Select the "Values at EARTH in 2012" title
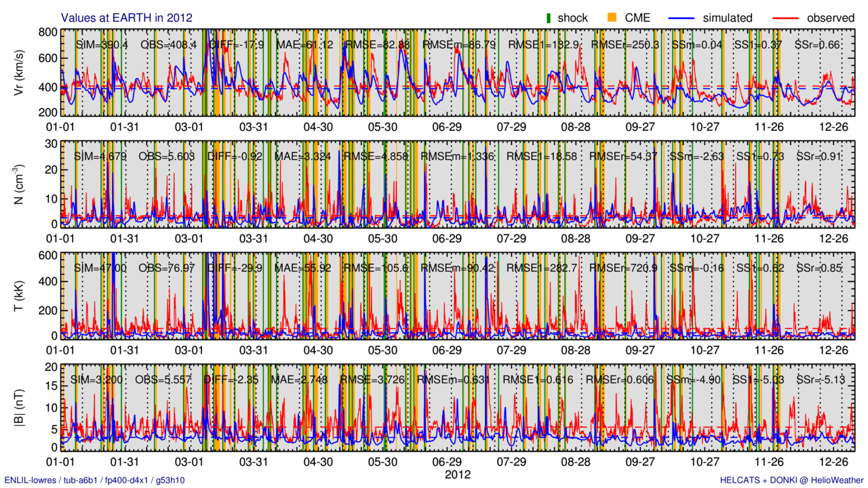 tap(127, 18)
